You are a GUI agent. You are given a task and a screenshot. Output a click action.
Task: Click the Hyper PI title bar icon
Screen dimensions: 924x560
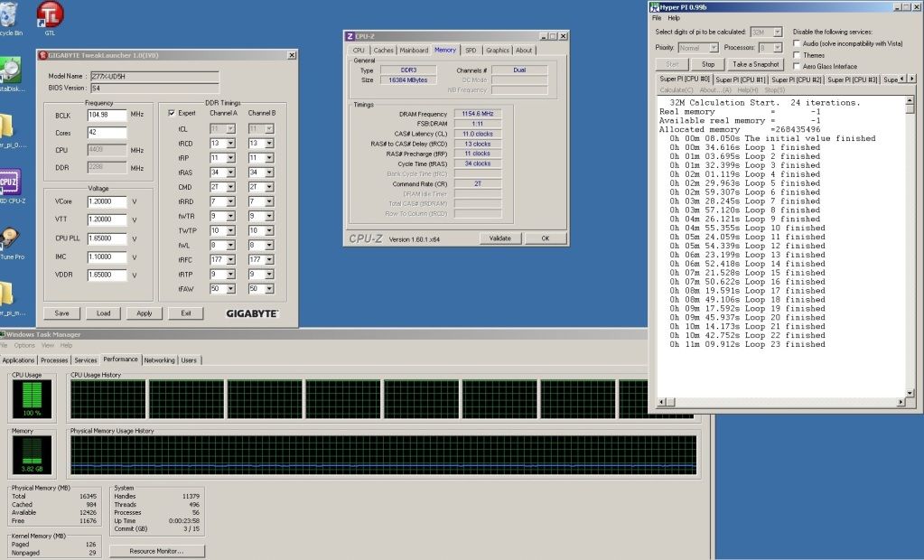[657, 7]
